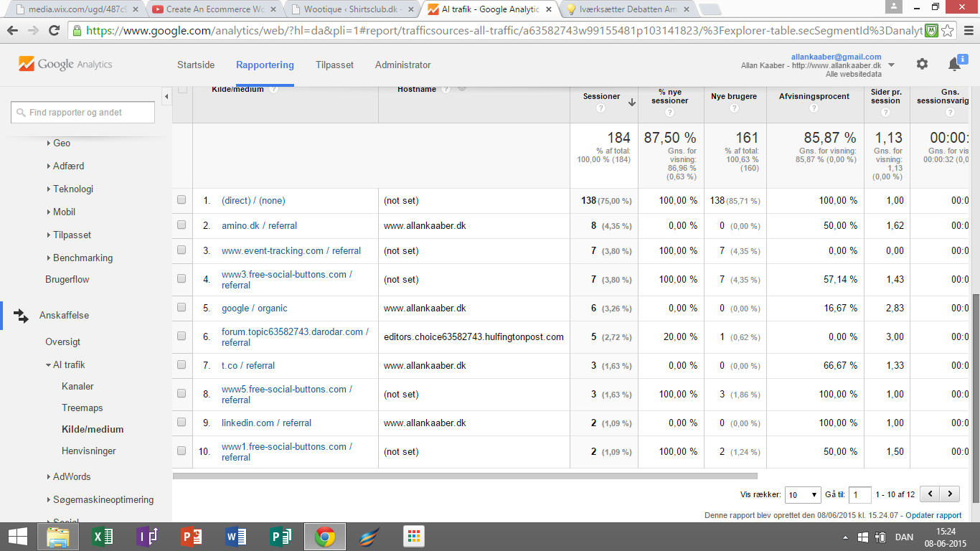Click the Anskaffelse arrows icon
Screen dimensions: 980x551
pos(21,316)
